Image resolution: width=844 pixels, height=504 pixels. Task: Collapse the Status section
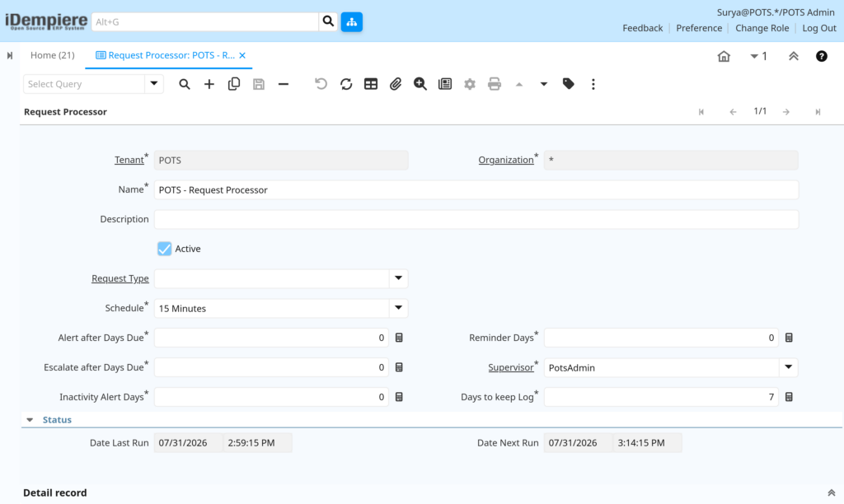tap(30, 420)
